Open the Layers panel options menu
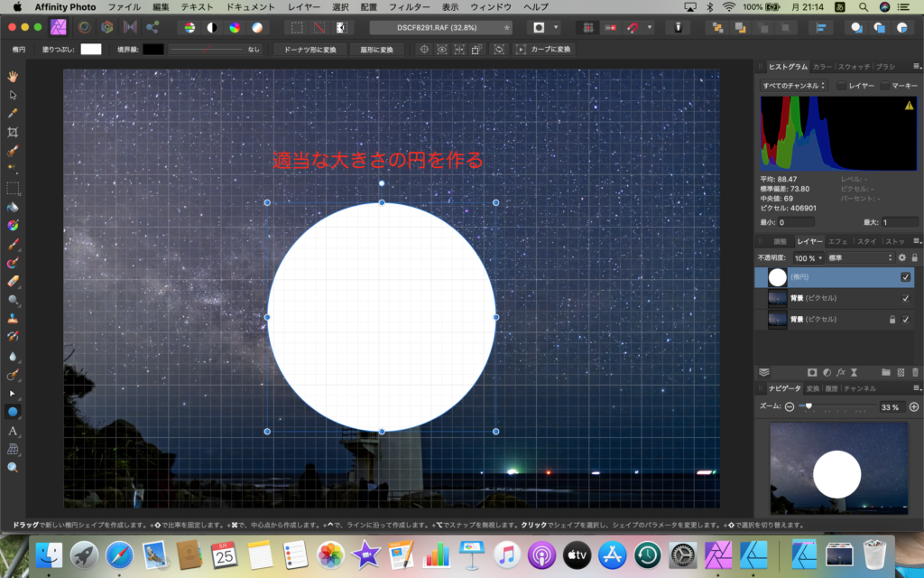 (x=916, y=240)
